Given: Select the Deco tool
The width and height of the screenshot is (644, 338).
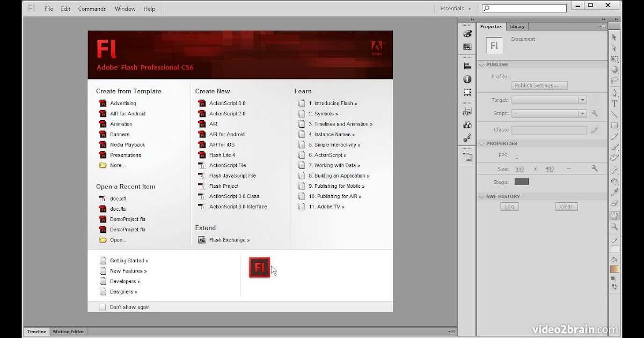Looking at the screenshot, I should click(x=614, y=158).
